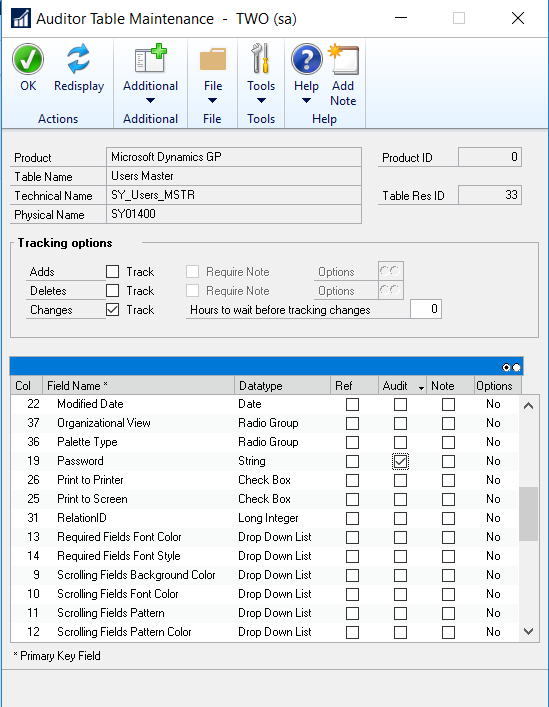Check Ref checkbox for RelationID row
This screenshot has width=549, height=707.
click(x=352, y=518)
